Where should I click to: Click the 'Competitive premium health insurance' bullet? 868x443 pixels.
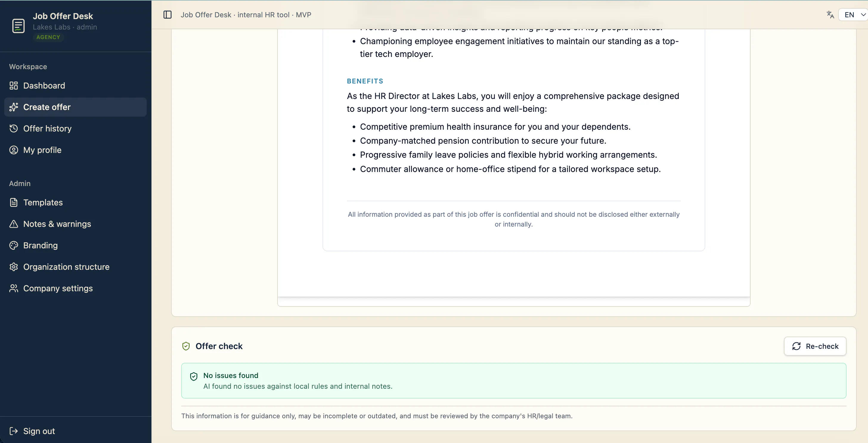click(495, 127)
